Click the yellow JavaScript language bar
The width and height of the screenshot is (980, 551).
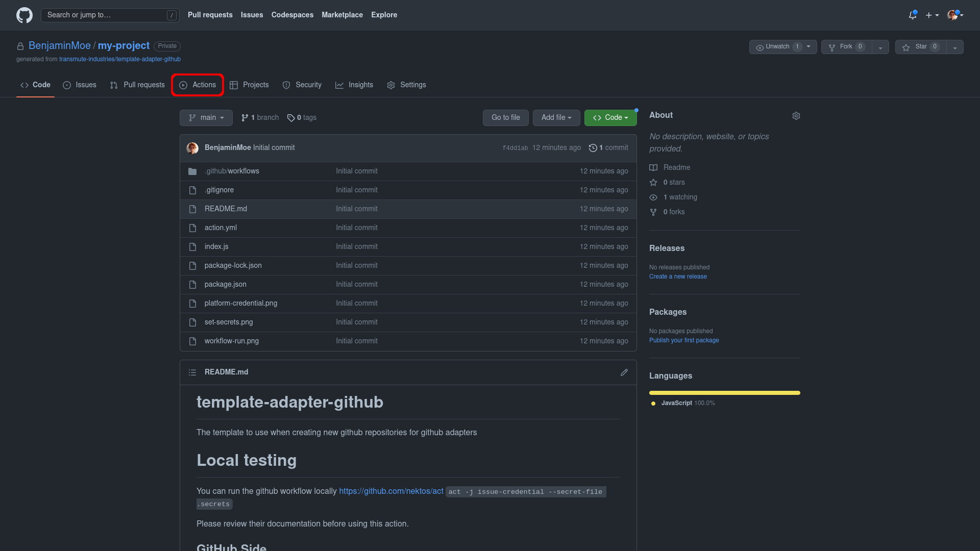[x=724, y=393]
